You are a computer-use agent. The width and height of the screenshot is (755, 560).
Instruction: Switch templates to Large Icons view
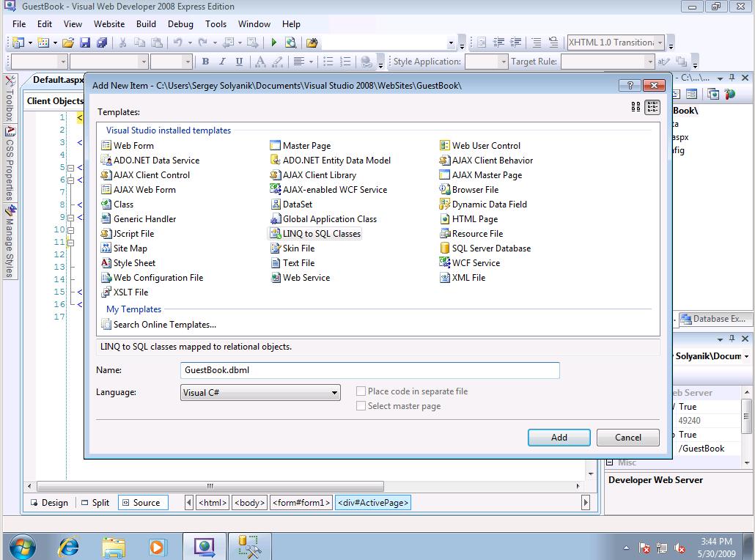pos(636,107)
